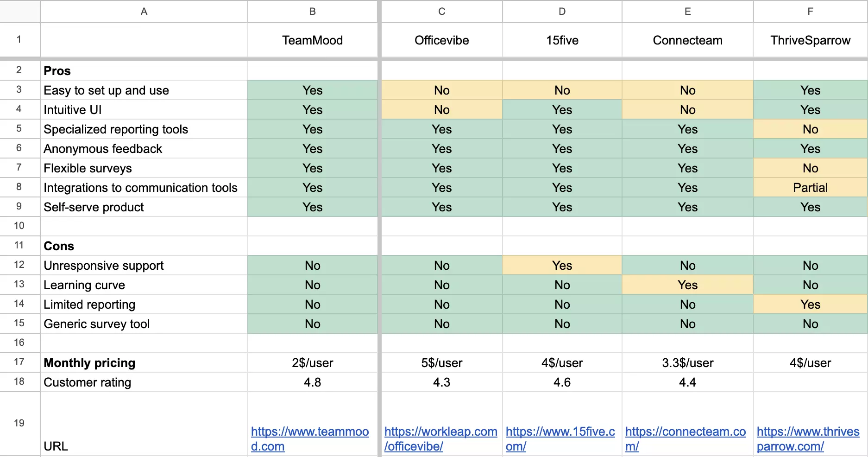
Task: Click row 11 header number
Action: tap(19, 246)
